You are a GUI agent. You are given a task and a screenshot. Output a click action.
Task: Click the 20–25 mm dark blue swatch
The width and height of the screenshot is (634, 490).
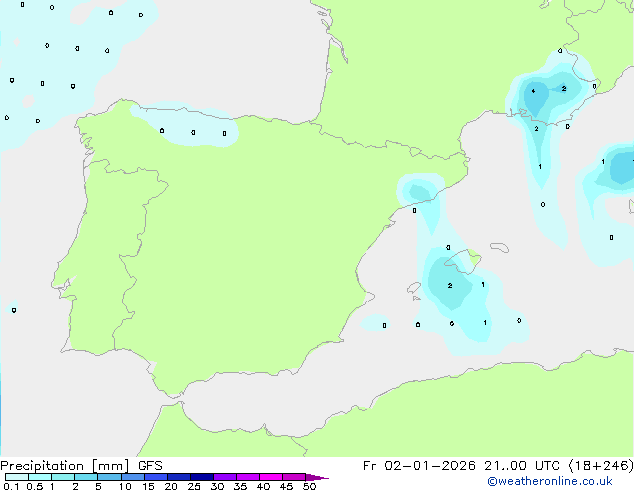(179, 477)
